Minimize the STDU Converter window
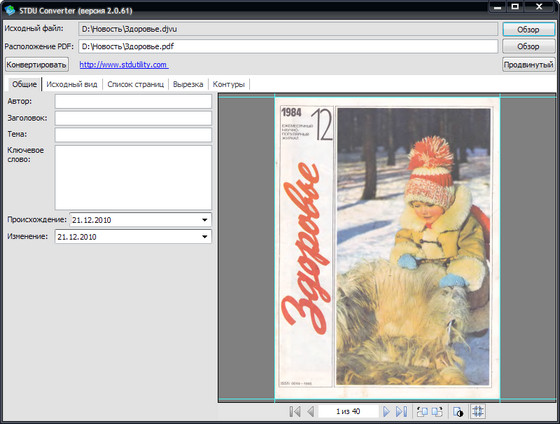The image size is (560, 424). point(498,7)
